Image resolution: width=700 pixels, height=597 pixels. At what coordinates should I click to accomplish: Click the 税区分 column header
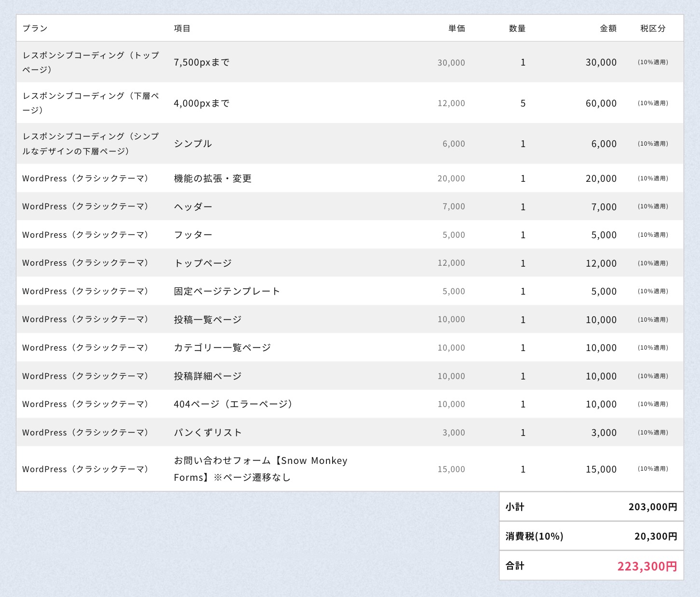click(x=653, y=28)
